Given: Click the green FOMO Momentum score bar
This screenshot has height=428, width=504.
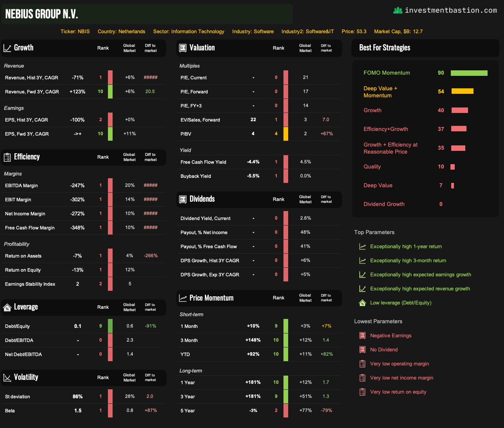Looking at the screenshot, I should click(469, 73).
